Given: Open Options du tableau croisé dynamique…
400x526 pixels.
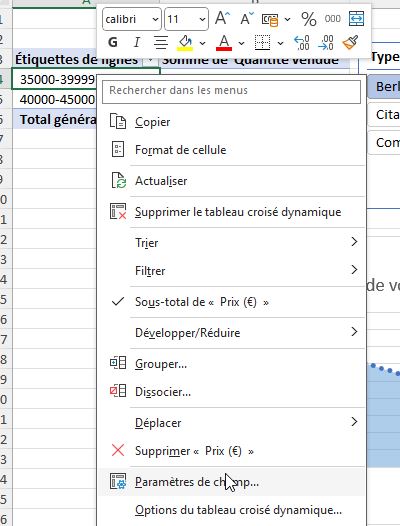Looking at the screenshot, I should 232,510.
